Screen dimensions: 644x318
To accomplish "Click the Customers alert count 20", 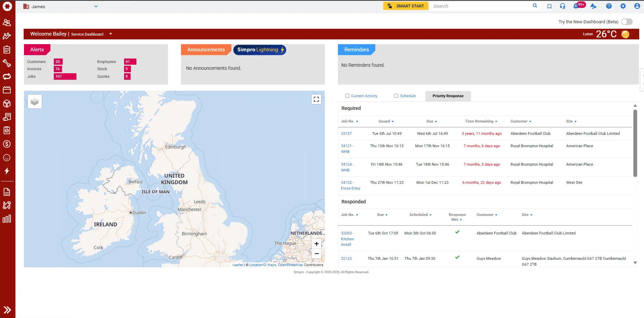I will click(58, 62).
